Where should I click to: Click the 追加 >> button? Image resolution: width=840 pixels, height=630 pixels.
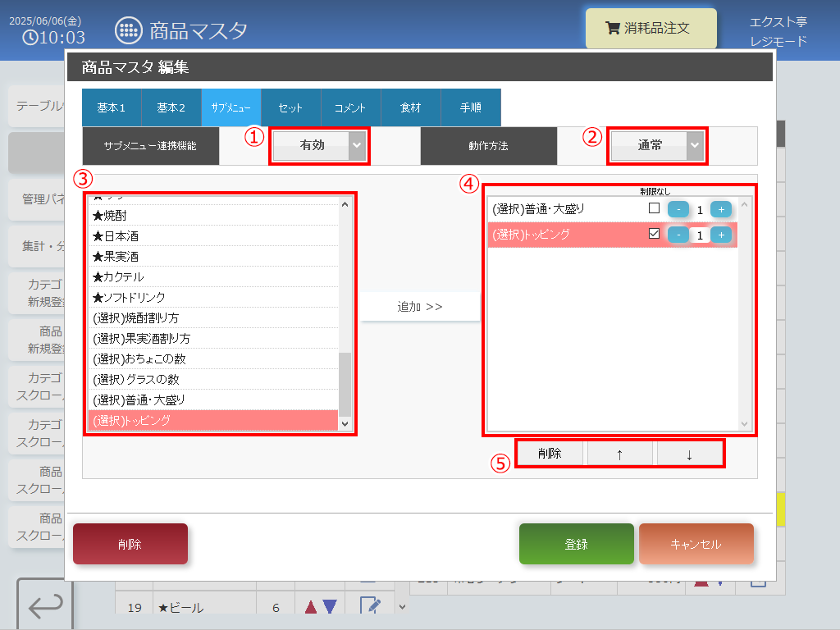pyautogui.click(x=420, y=307)
